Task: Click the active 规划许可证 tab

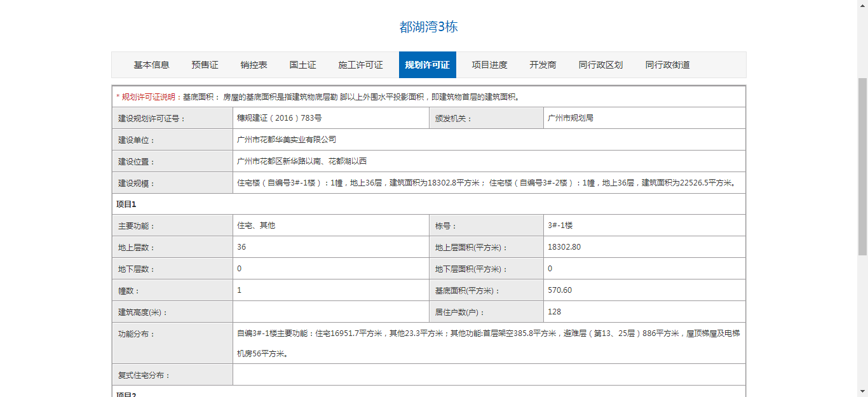Action: pos(427,65)
